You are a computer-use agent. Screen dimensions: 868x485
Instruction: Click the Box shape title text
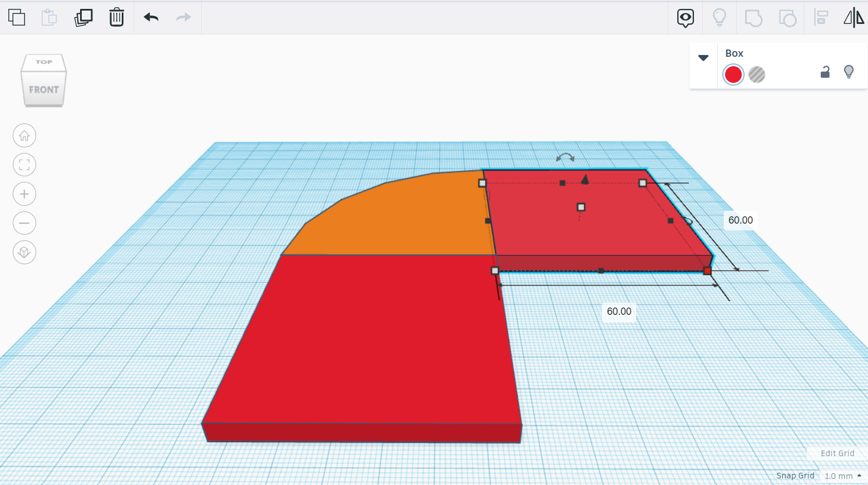coord(734,53)
